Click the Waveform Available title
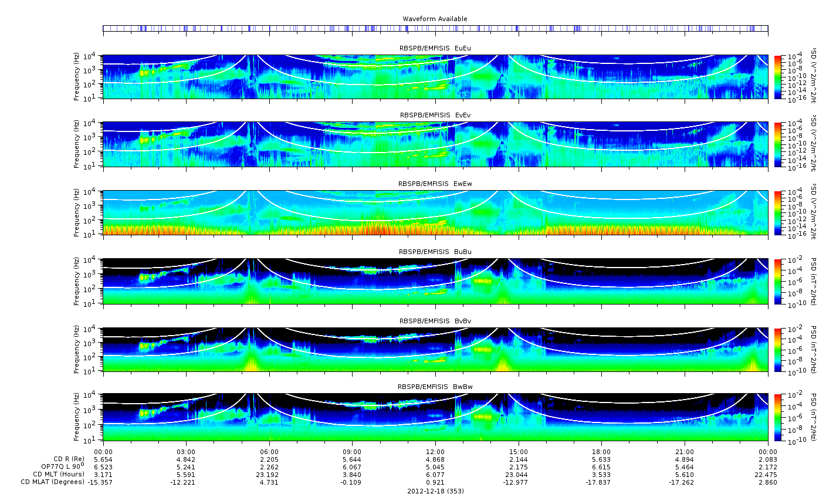The image size is (826, 504). pyautogui.click(x=435, y=19)
